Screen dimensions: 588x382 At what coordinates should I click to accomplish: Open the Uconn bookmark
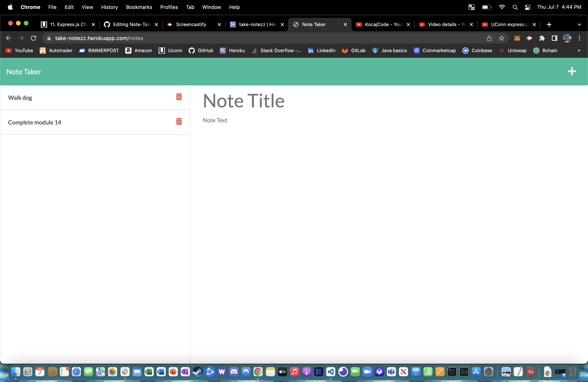pyautogui.click(x=171, y=50)
